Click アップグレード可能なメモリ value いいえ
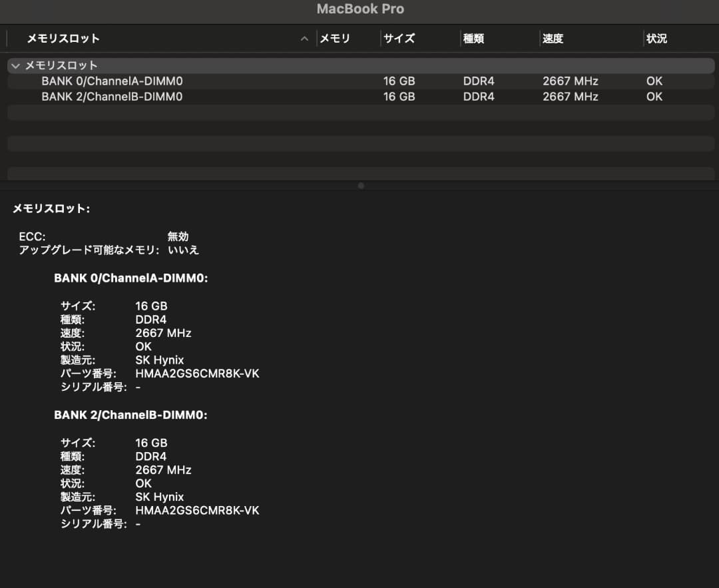Viewport: 719px width, 588px height. pyautogui.click(x=183, y=250)
